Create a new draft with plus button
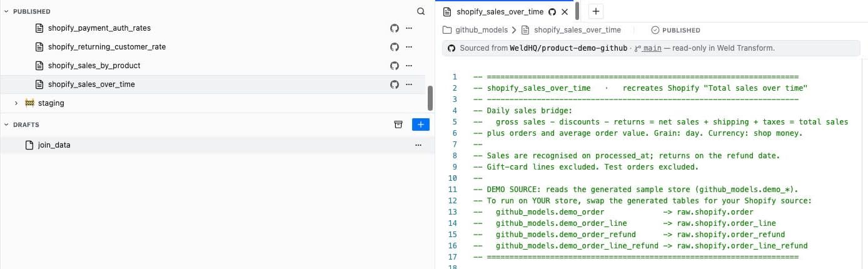This screenshot has width=868, height=269. (x=421, y=125)
